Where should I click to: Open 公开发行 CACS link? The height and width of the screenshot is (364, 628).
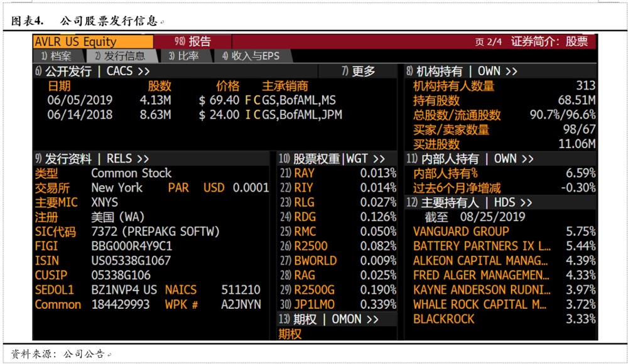pos(92,72)
